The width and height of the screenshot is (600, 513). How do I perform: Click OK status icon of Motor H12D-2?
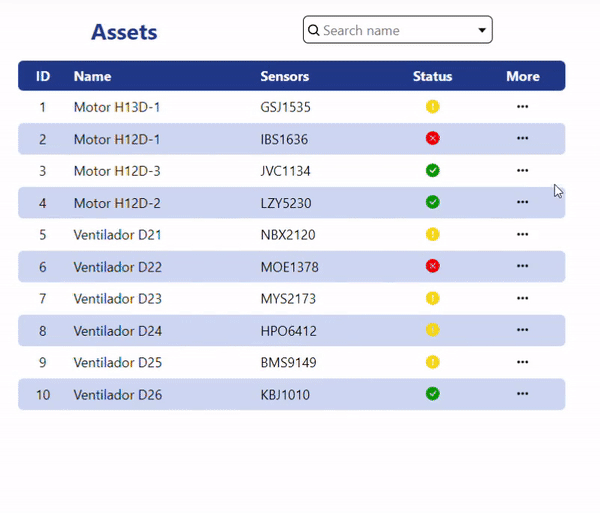click(432, 202)
